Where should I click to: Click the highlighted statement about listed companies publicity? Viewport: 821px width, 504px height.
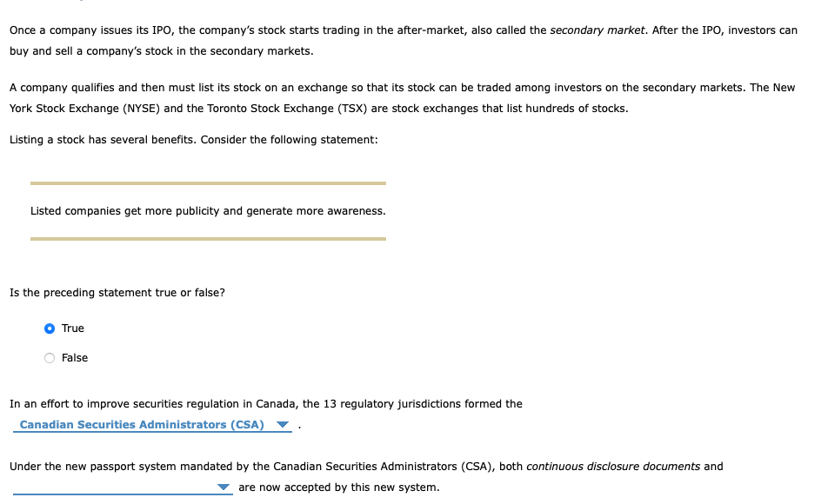pos(209,211)
